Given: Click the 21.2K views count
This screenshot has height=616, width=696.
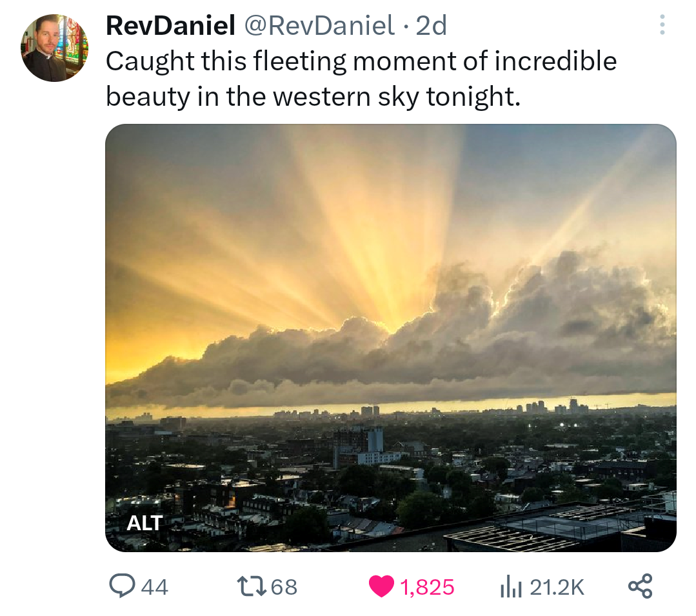Looking at the screenshot, I should pos(557,587).
